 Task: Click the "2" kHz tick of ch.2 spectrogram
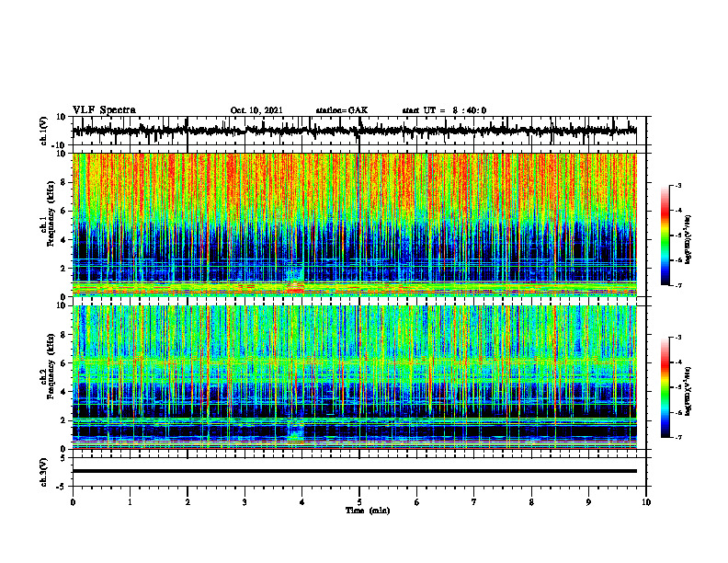64,420
